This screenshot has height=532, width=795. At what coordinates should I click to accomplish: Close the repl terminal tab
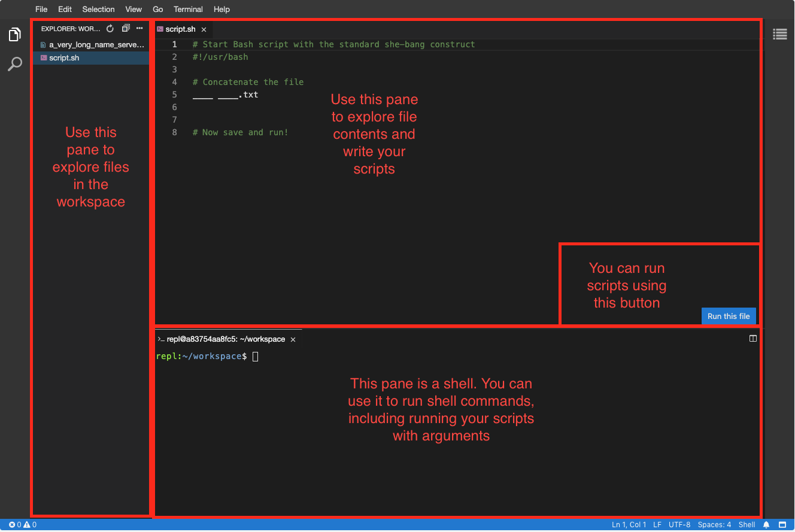click(293, 339)
